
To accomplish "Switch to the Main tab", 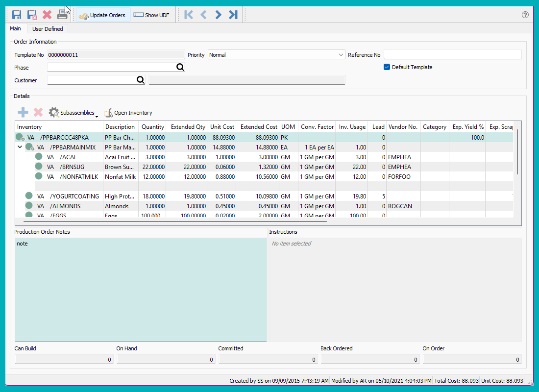I will [16, 28].
